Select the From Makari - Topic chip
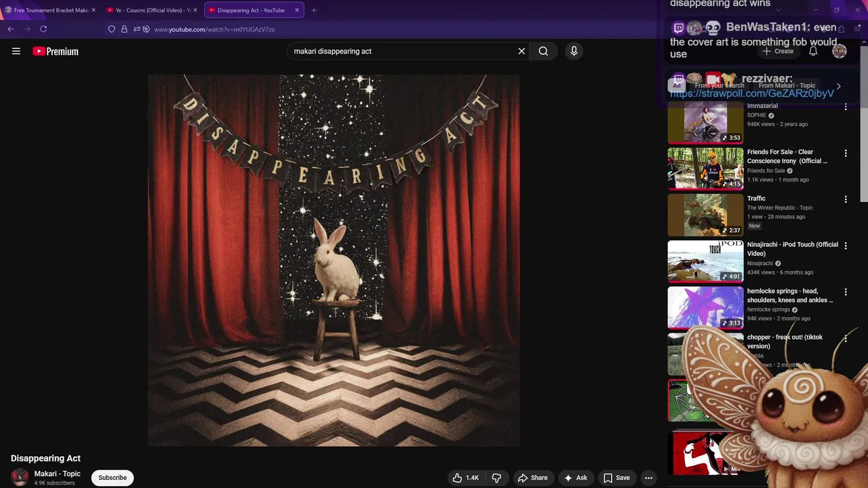The image size is (868, 488). (x=787, y=85)
